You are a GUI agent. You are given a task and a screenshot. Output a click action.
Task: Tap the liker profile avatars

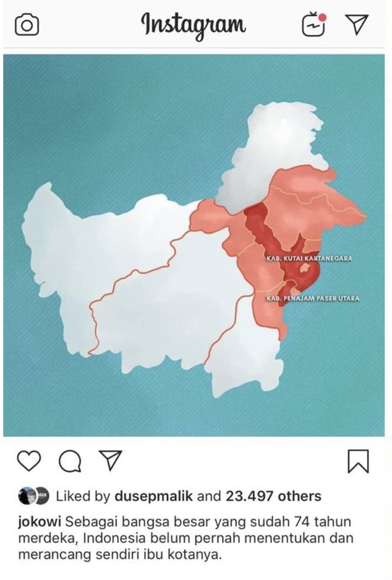pyautogui.click(x=33, y=496)
